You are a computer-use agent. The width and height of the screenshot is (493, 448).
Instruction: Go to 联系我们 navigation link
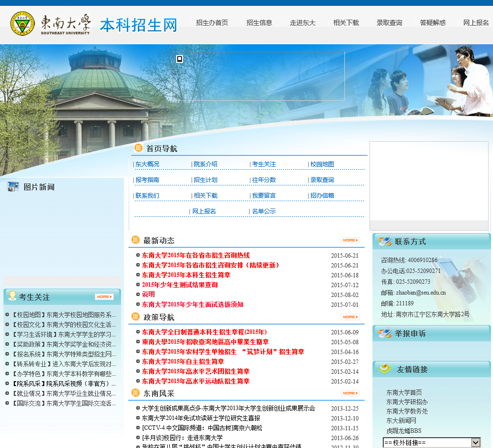(147, 196)
